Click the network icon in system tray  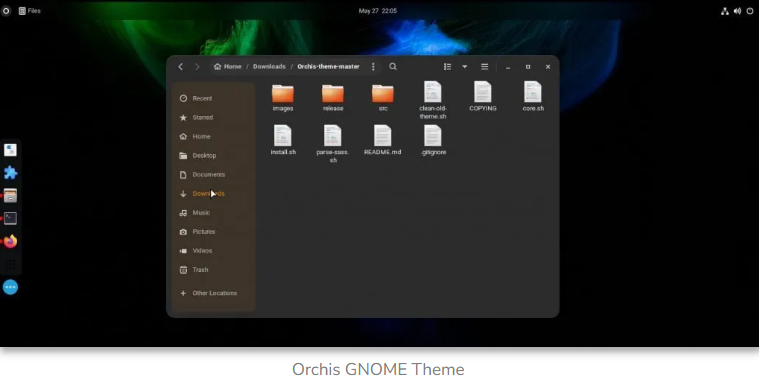(725, 11)
